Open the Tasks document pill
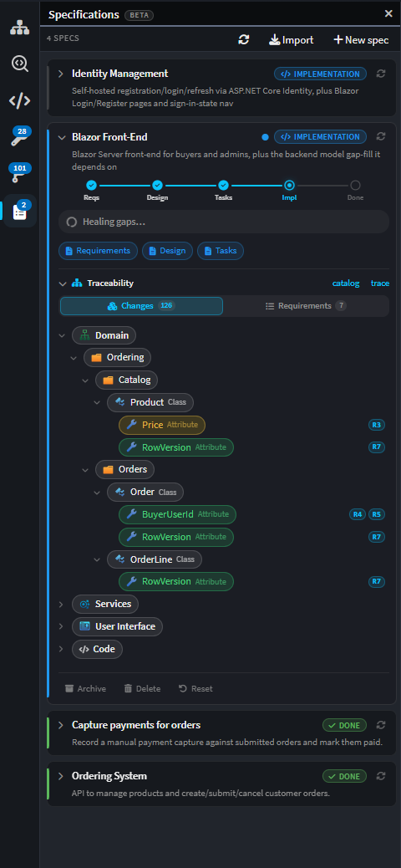Screen dimensions: 401x868 tap(221, 251)
